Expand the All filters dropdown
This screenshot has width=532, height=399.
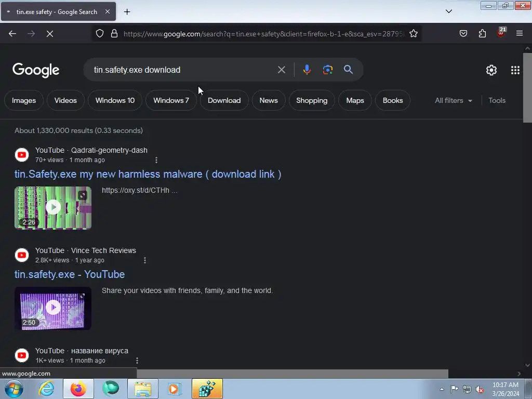pos(454,100)
